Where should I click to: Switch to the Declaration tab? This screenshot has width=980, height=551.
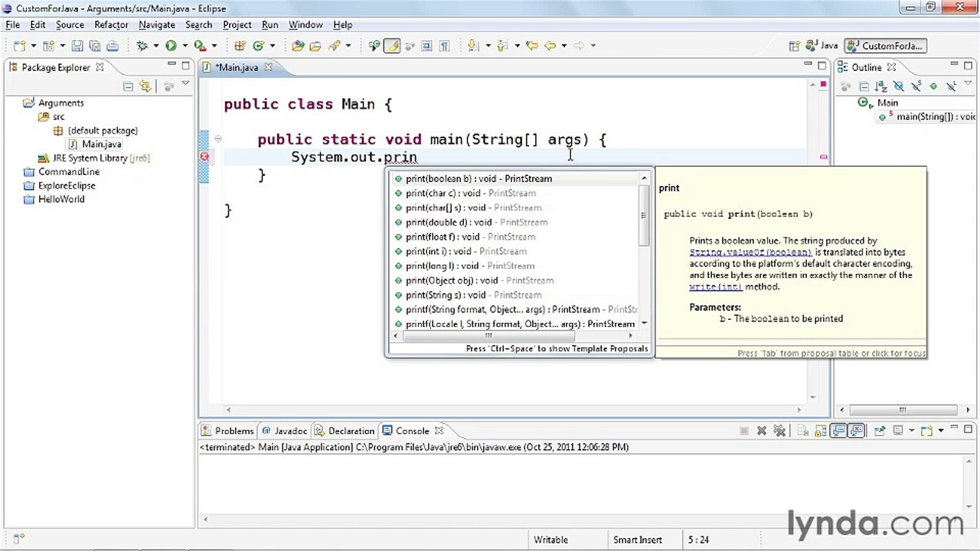pos(345,431)
